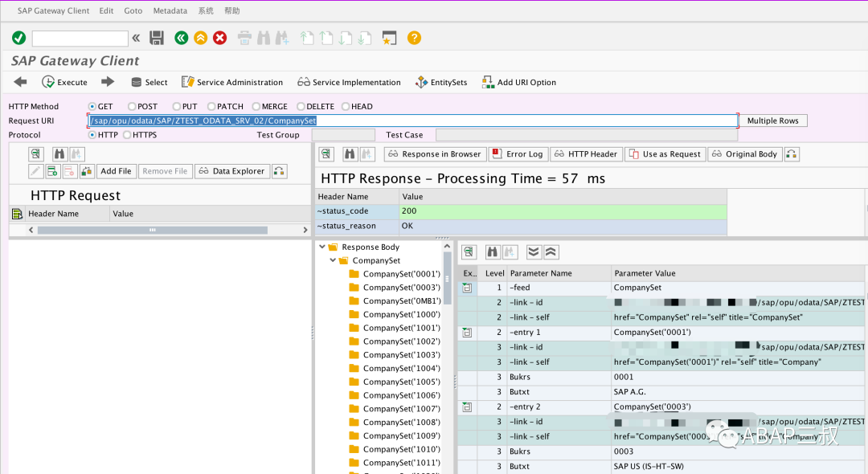868x474 pixels.
Task: Open the SAP Gateway Client menu
Action: (x=53, y=10)
